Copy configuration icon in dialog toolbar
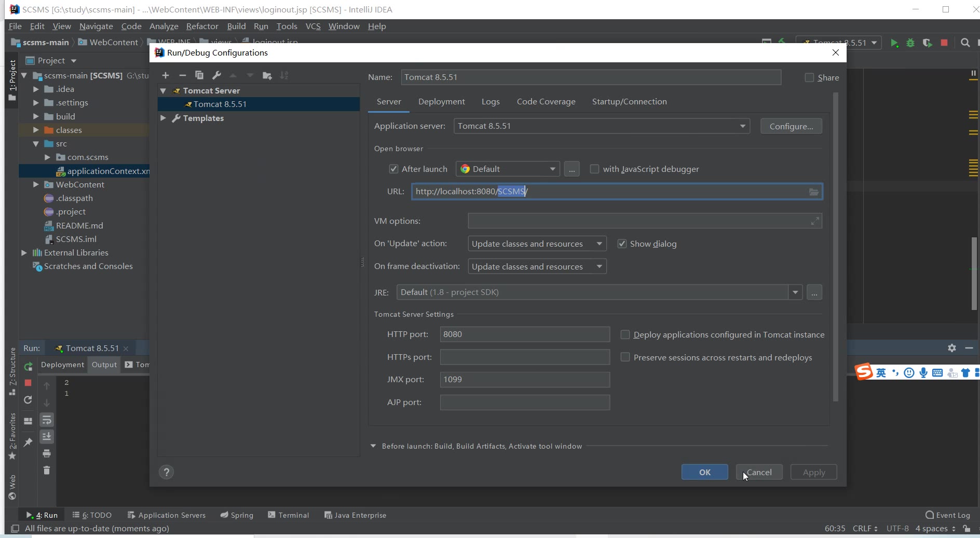Image resolution: width=980 pixels, height=538 pixels. 199,75
